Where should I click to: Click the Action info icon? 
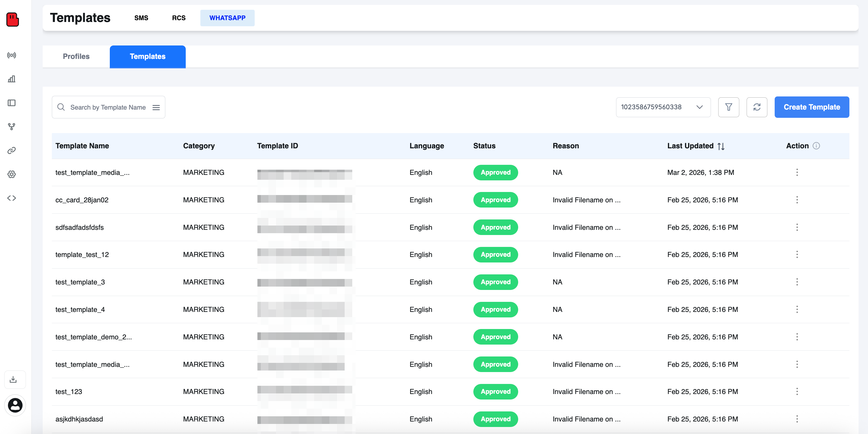pos(816,146)
